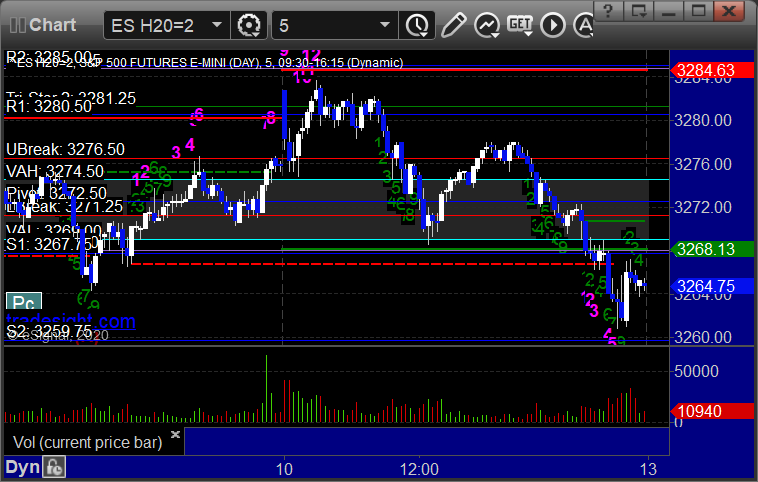Image resolution: width=758 pixels, height=482 pixels.
Task: Click the Chart title menu label
Action: pos(52,25)
